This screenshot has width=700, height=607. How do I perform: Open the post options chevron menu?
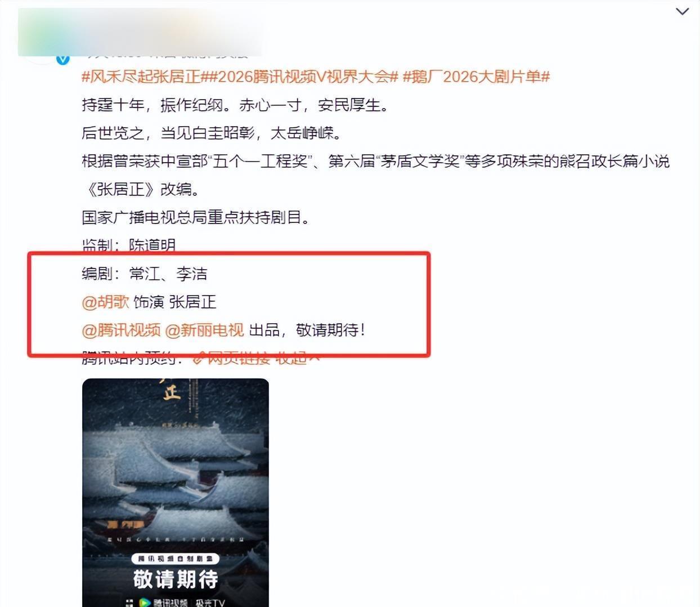[682, 12]
